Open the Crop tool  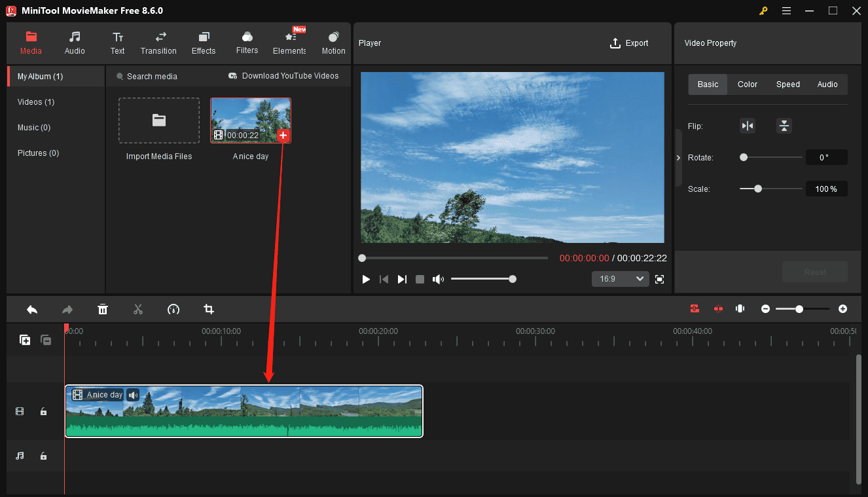pos(209,309)
